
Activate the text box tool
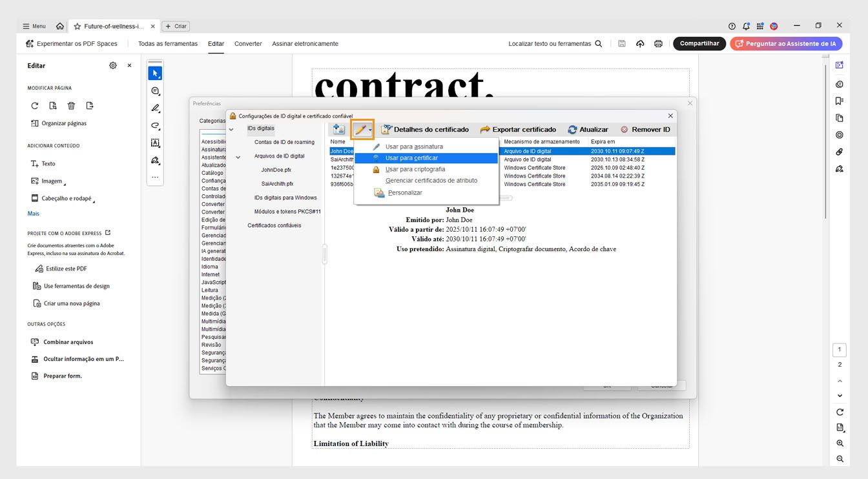pos(155,143)
